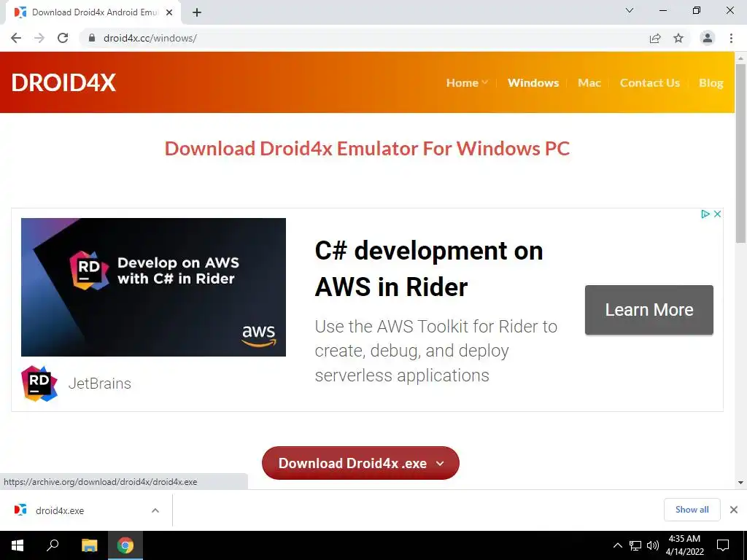The image size is (747, 560).
Task: Expand the Download button dropdown chevron
Action: [440, 463]
